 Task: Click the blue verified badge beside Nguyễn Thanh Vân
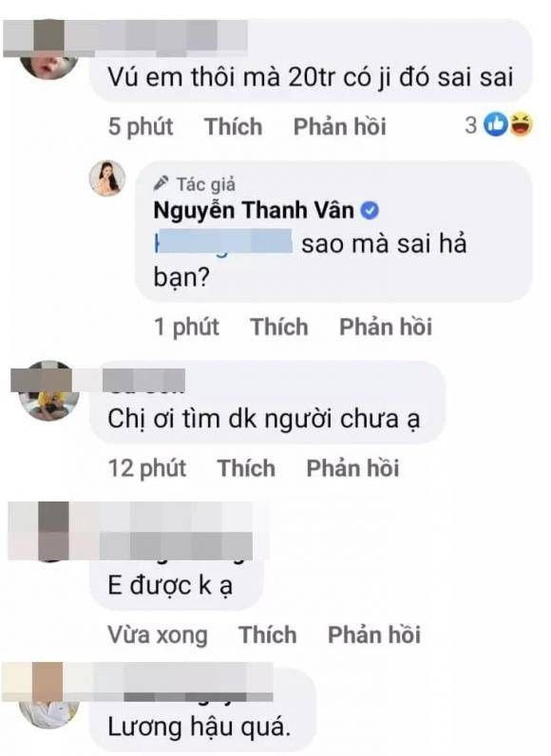370,211
